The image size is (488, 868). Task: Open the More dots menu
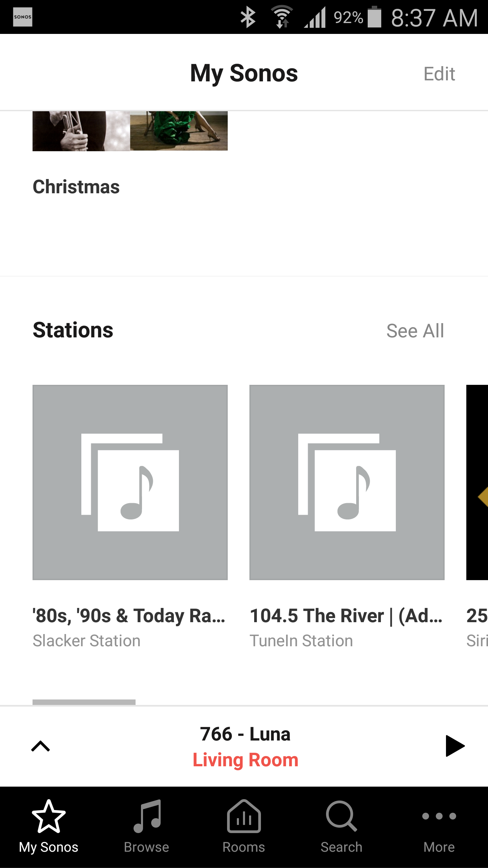point(439,816)
